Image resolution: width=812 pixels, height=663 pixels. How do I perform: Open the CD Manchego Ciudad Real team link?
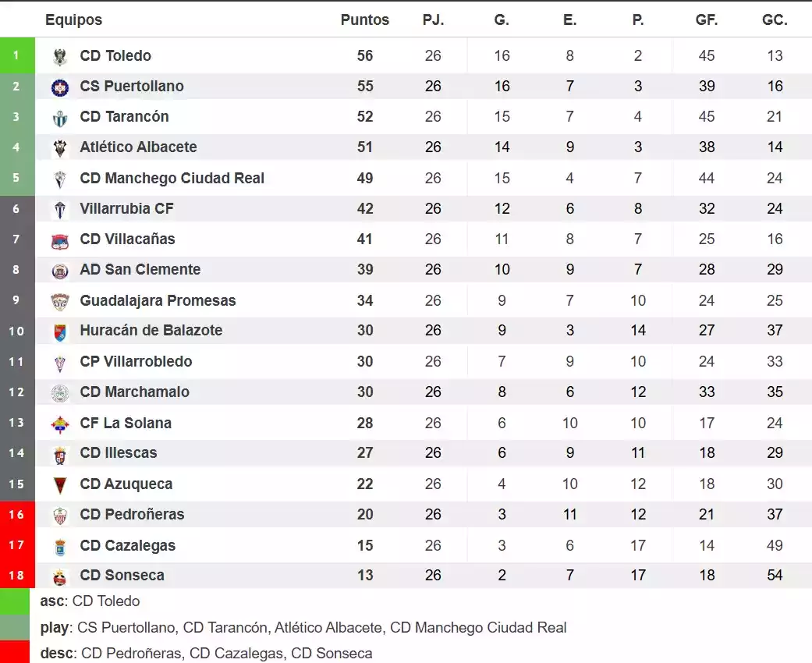172,179
